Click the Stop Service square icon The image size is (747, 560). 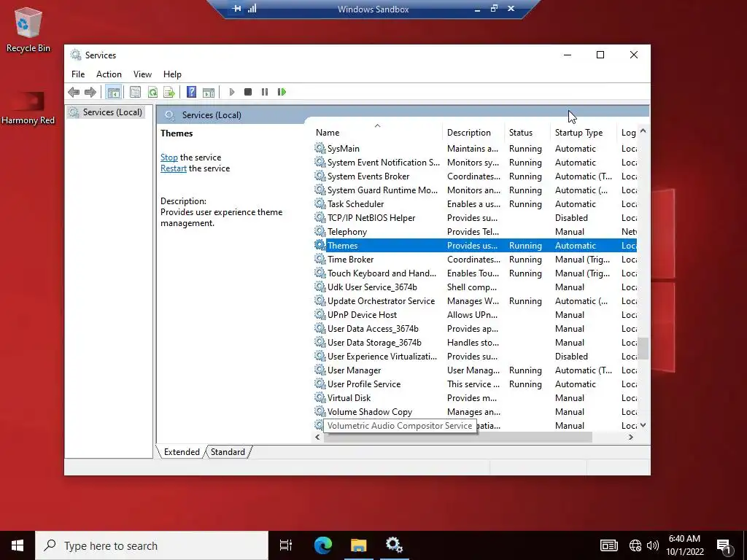248,92
